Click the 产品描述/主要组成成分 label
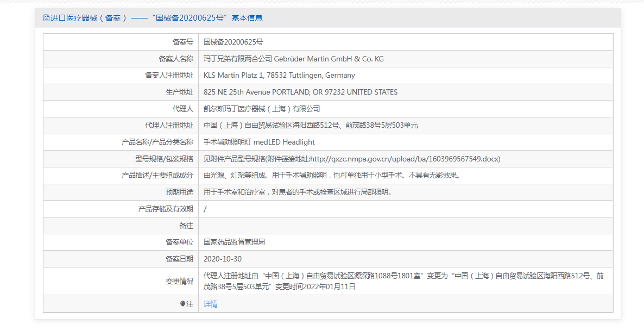644x330 pixels. (x=157, y=176)
